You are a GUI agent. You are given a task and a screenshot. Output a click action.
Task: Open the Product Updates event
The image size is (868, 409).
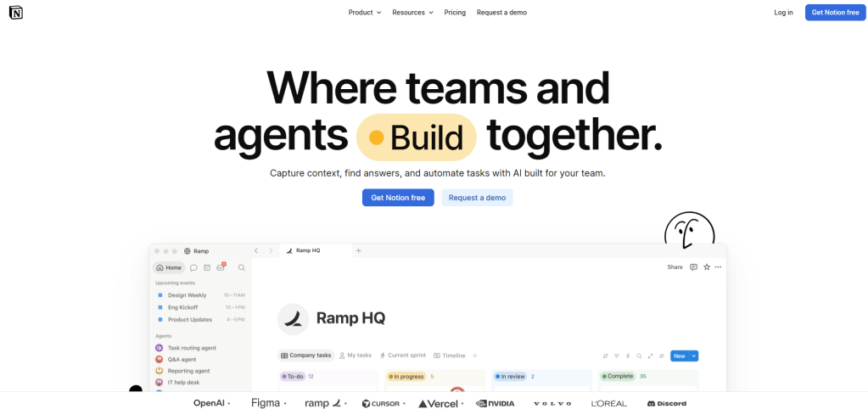point(200,319)
